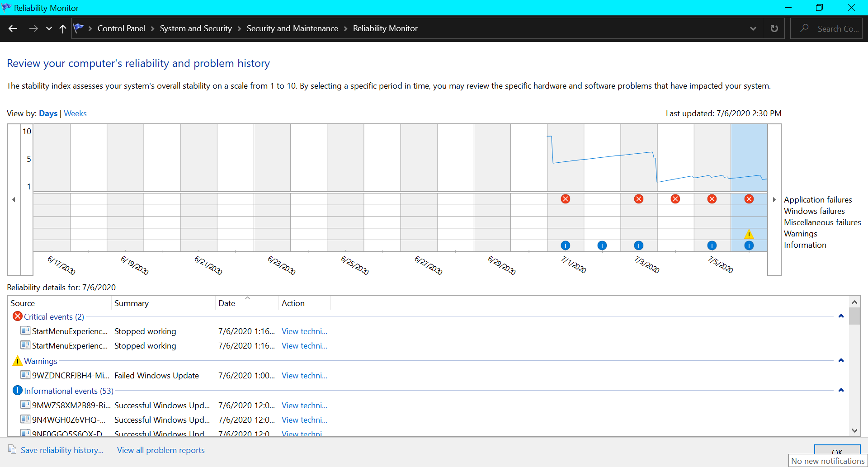
Task: Click the details list scrollbar thumb
Action: pyautogui.click(x=854, y=316)
